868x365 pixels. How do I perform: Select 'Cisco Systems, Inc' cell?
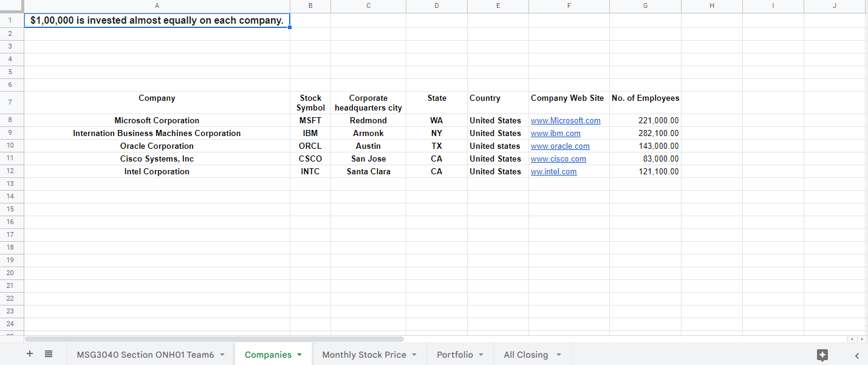click(x=157, y=159)
